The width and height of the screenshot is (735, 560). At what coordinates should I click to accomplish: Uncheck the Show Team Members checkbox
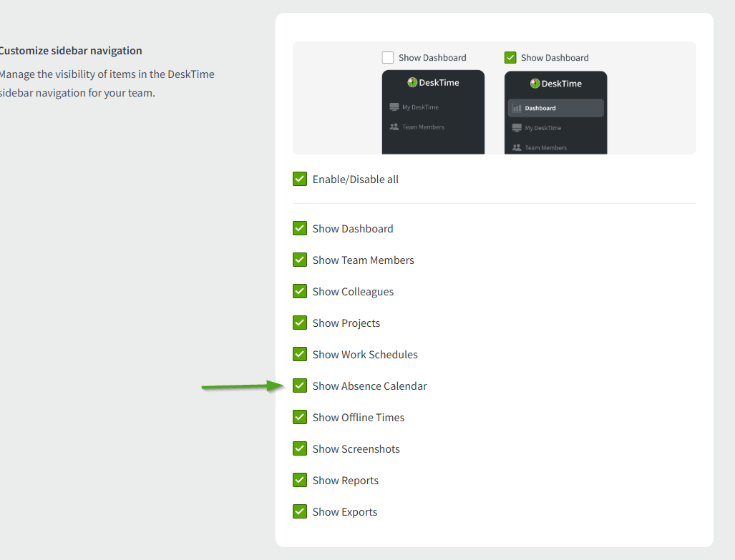coord(300,260)
